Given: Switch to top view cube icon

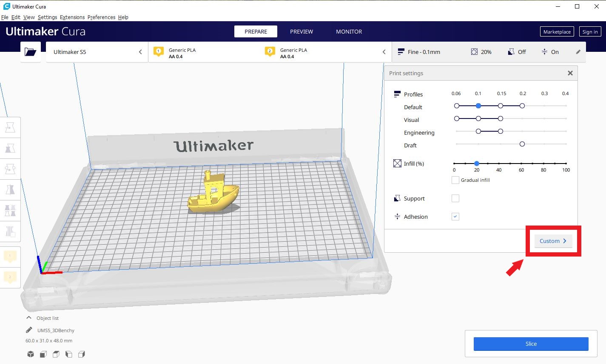Looking at the screenshot, I should pos(56,354).
